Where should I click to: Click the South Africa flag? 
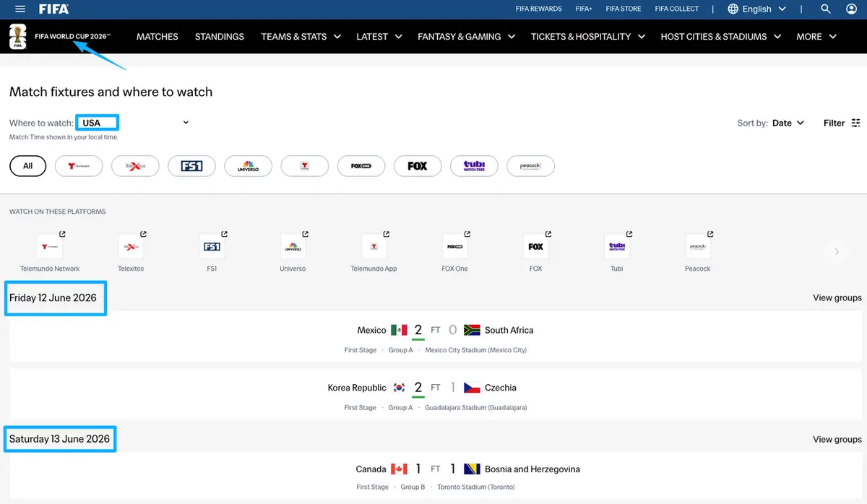tap(472, 330)
